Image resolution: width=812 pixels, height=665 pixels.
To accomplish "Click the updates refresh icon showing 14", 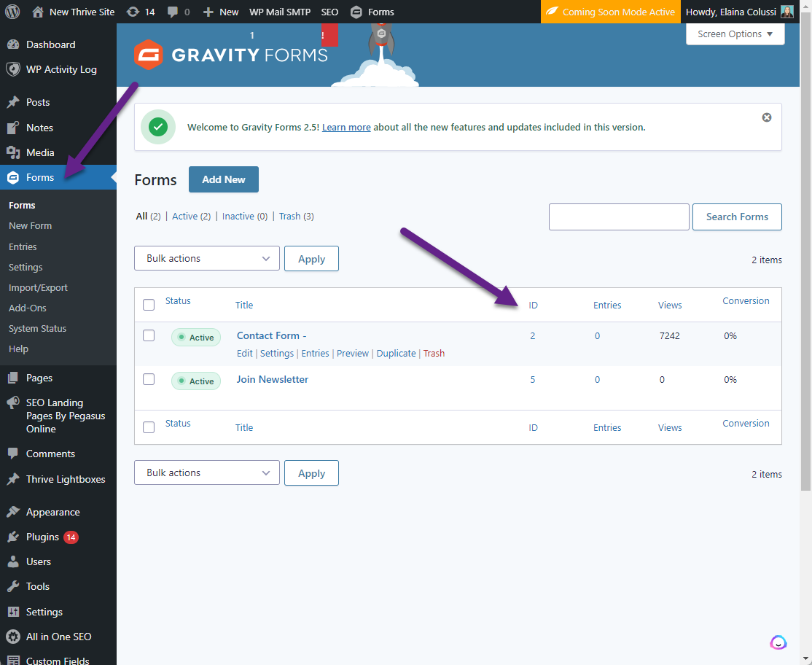I will (x=133, y=12).
